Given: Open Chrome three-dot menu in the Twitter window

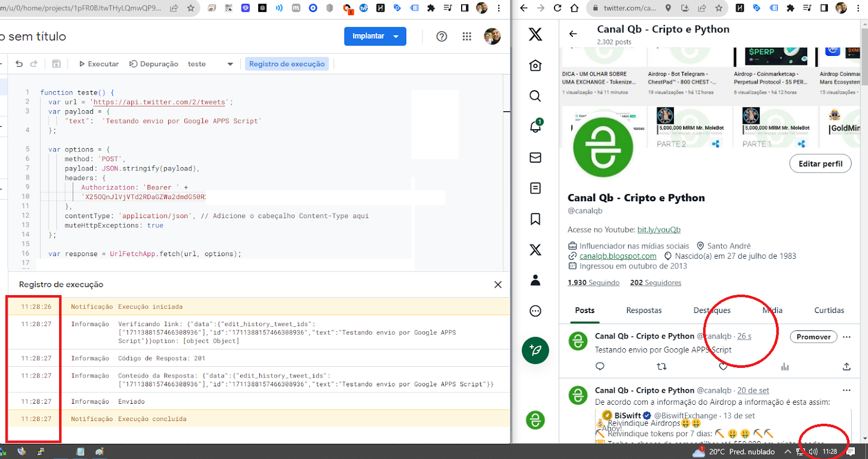Looking at the screenshot, I should click(858, 8).
